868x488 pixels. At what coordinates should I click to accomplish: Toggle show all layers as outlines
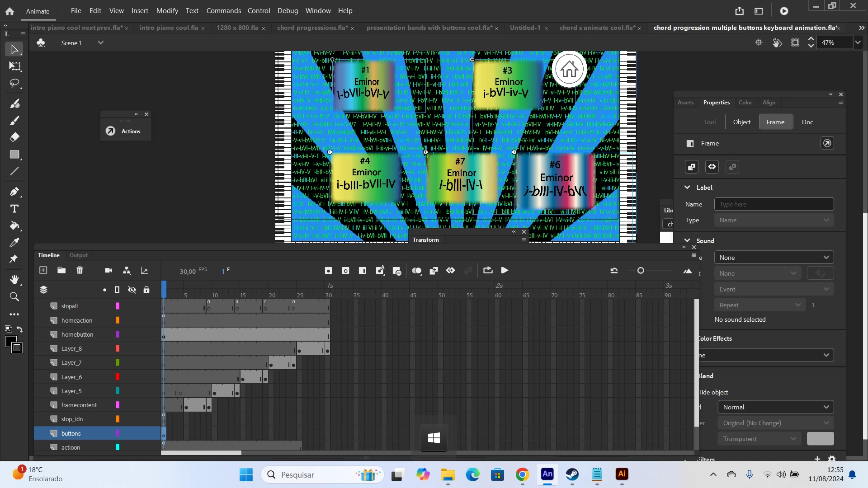pyautogui.click(x=117, y=290)
